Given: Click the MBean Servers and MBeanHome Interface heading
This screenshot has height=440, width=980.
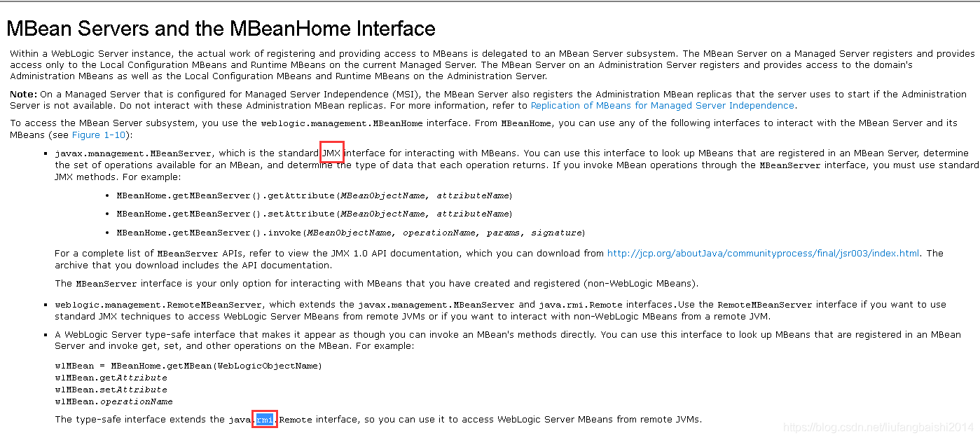Looking at the screenshot, I should (221, 29).
